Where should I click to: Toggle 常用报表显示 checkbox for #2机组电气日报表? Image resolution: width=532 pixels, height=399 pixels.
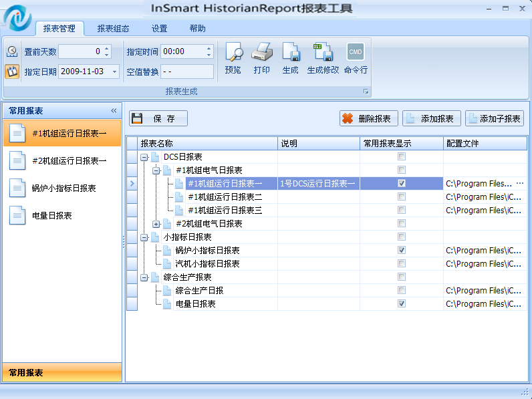(x=402, y=224)
